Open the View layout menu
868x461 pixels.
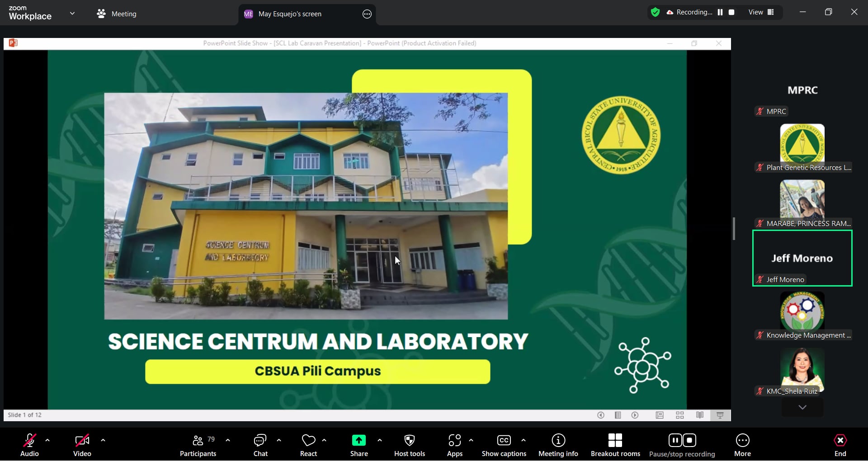[761, 12]
